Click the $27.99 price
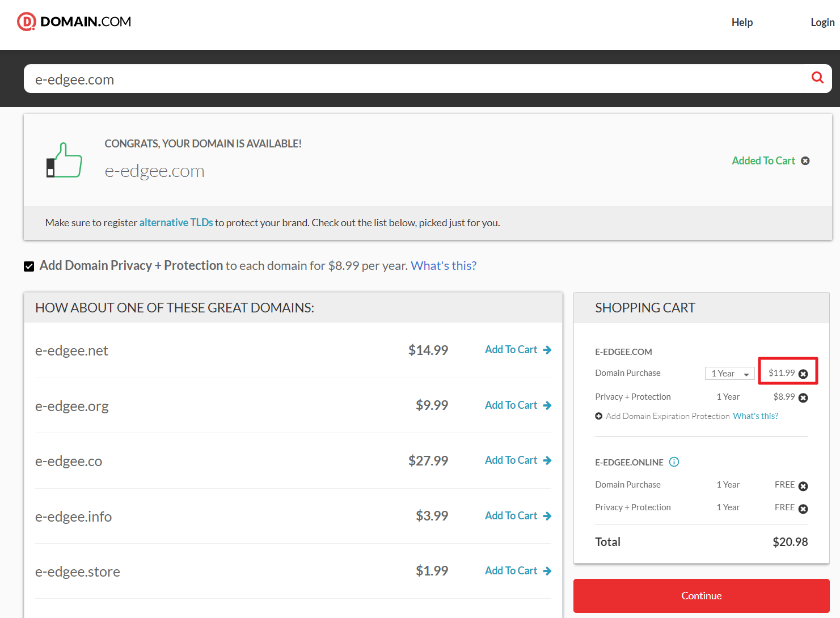This screenshot has height=618, width=840. (428, 461)
